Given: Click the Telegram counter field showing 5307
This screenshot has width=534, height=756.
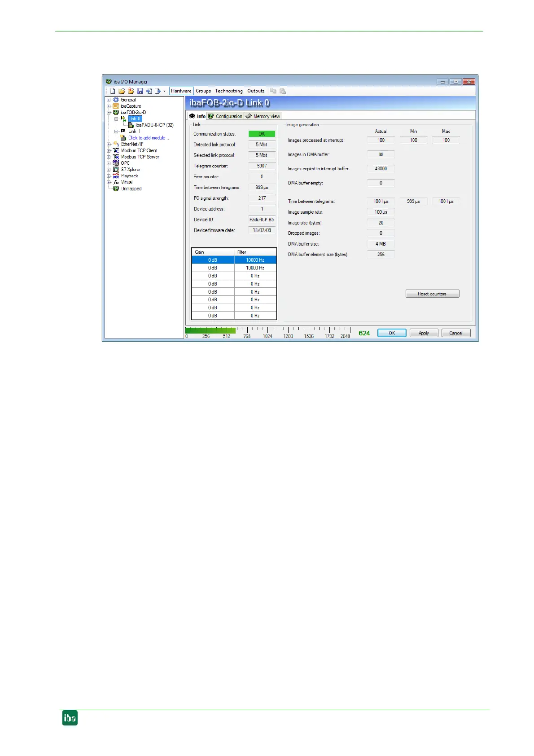Looking at the screenshot, I should [x=262, y=166].
